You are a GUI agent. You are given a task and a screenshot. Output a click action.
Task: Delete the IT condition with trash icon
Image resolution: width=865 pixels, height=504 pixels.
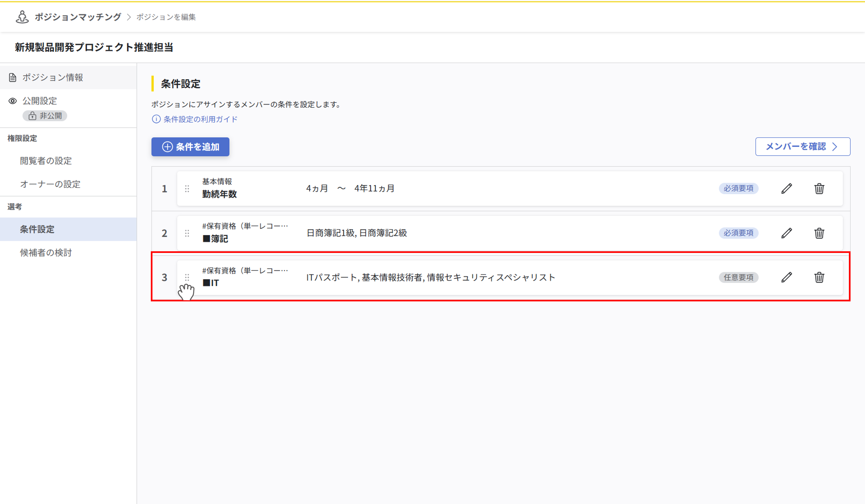click(819, 277)
